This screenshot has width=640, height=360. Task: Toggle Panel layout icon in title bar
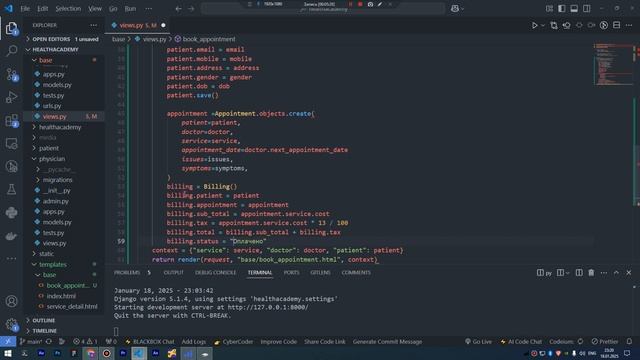[574, 9]
